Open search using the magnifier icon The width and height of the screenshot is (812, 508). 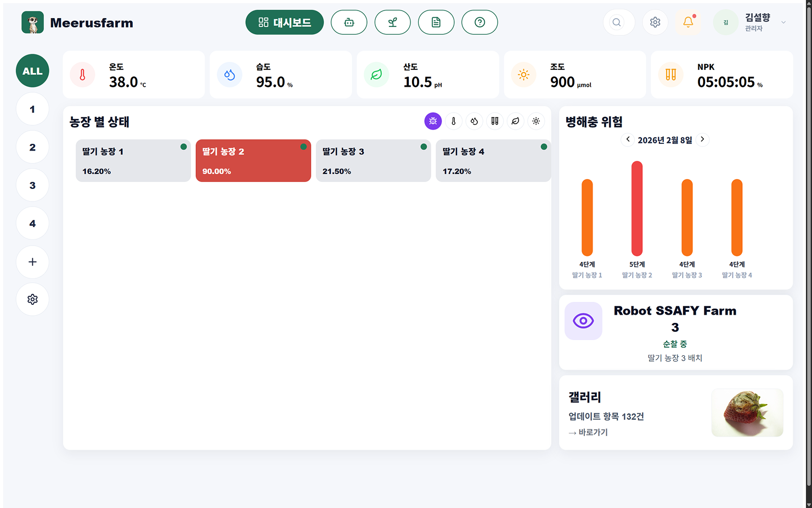pyautogui.click(x=616, y=22)
